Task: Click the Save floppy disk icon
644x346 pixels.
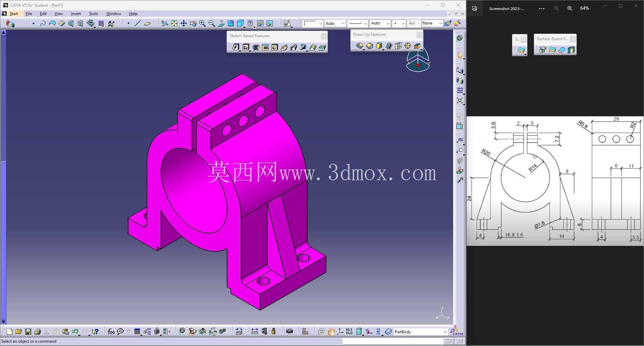Action: tap(28, 332)
